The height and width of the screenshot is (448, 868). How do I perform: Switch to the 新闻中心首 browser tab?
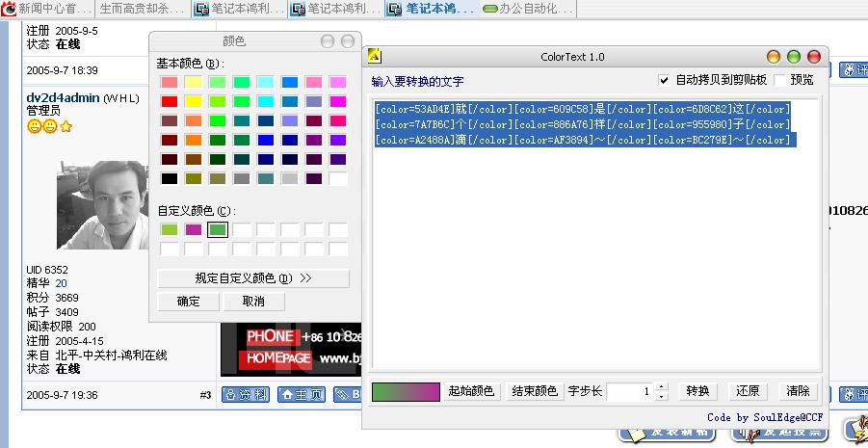(x=47, y=9)
